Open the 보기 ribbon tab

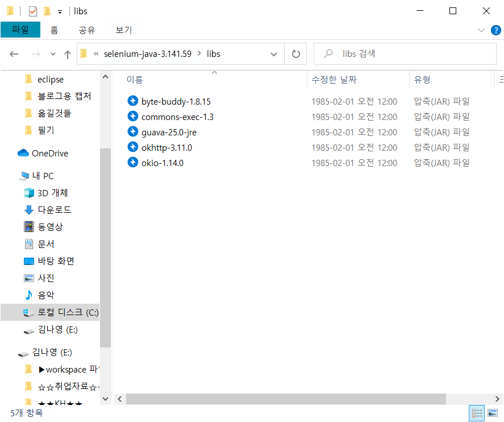[x=124, y=30]
